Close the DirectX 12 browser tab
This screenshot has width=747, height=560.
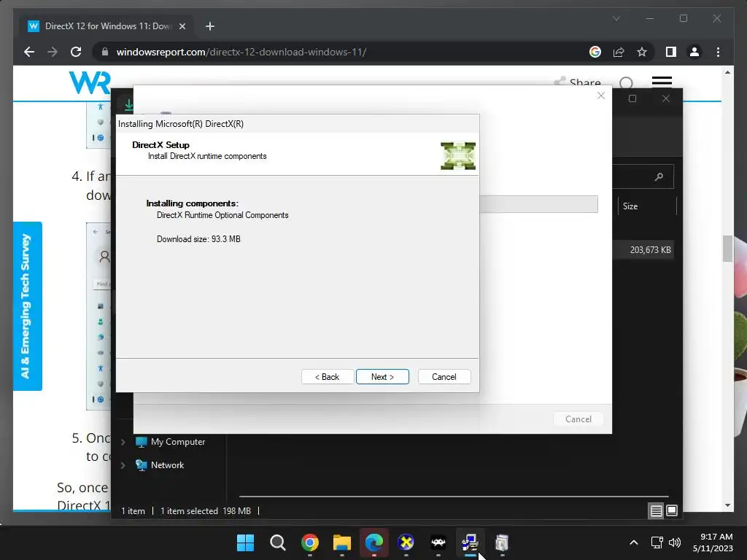(182, 26)
